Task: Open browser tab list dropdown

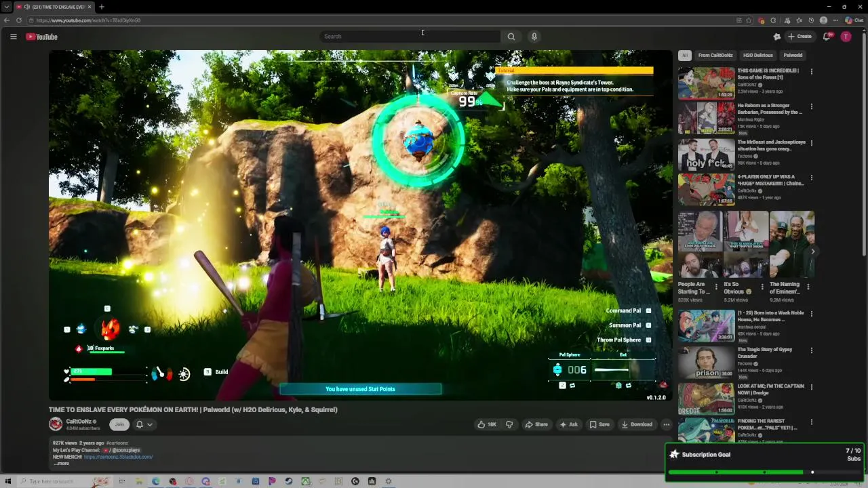Action: [6, 7]
